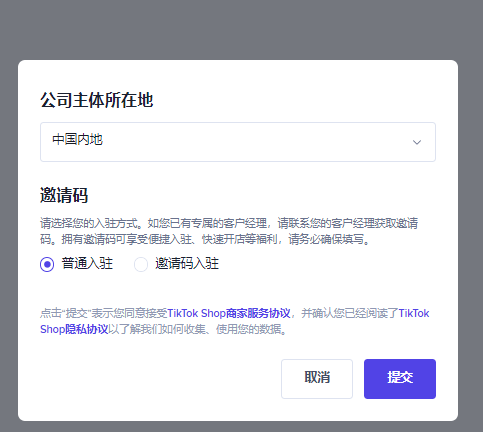483x432 pixels.
Task: Select the 普通入驻 radio circle
Action: coord(47,264)
